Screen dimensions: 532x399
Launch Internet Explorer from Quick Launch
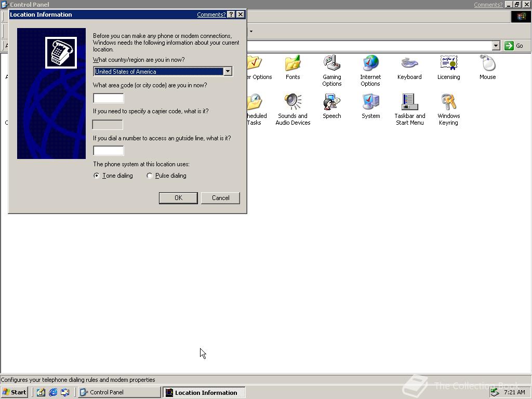(53, 392)
